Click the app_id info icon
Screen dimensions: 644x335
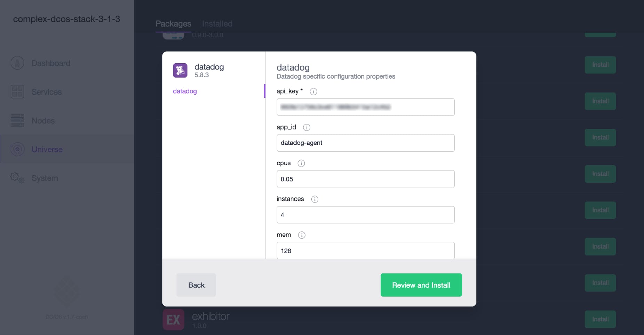(307, 127)
